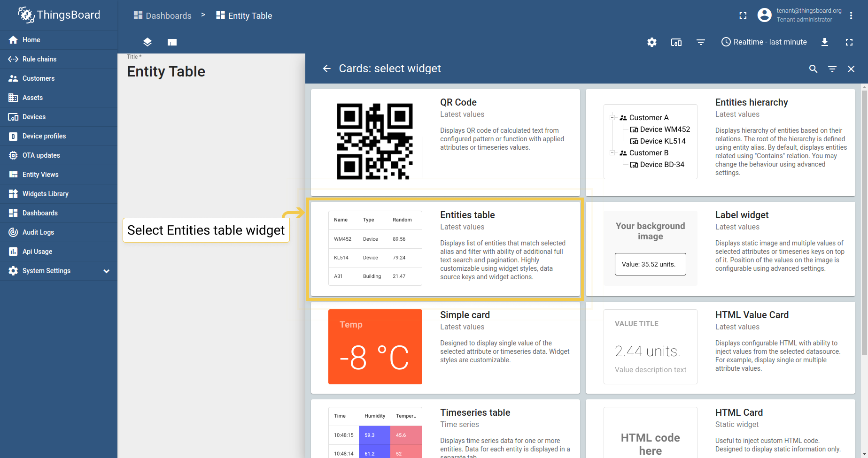Select the HTML Value Card widget

tap(721, 347)
